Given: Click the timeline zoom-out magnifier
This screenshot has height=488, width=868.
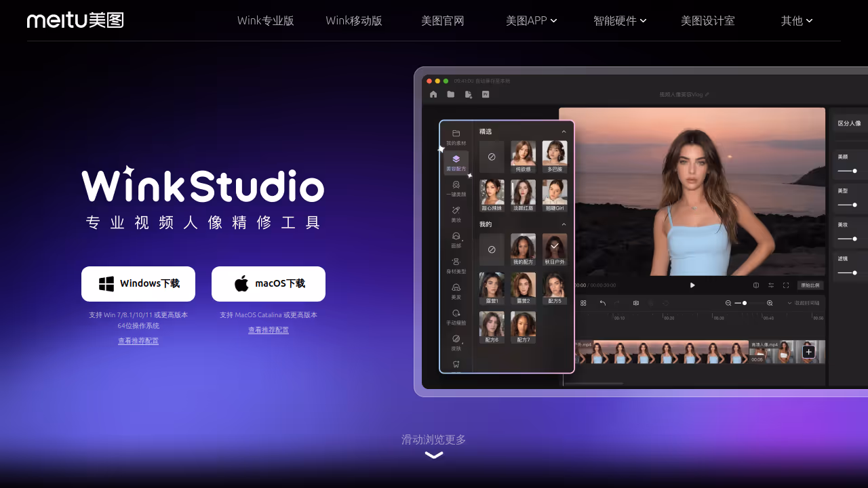Looking at the screenshot, I should pyautogui.click(x=728, y=303).
